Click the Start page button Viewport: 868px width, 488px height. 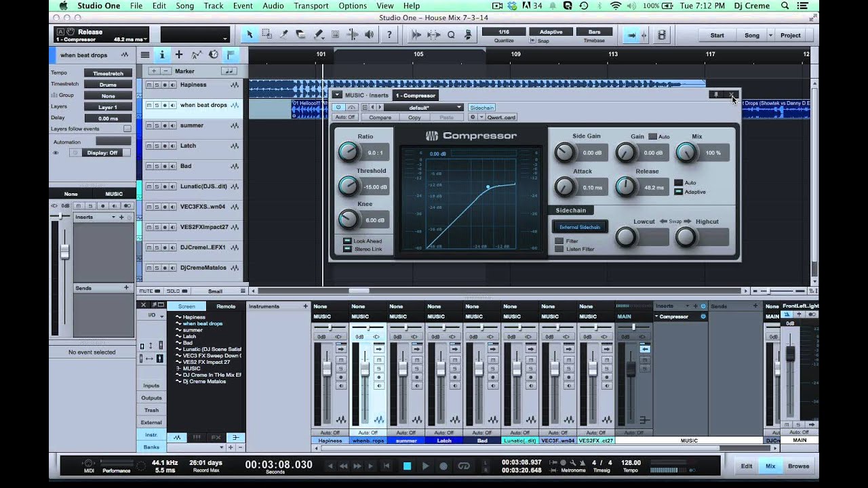717,35
